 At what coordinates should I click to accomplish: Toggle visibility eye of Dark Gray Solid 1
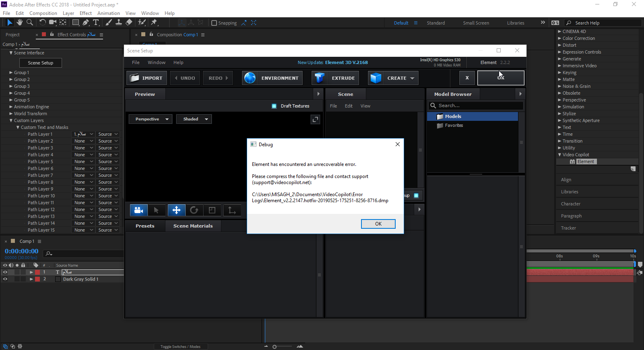point(5,279)
